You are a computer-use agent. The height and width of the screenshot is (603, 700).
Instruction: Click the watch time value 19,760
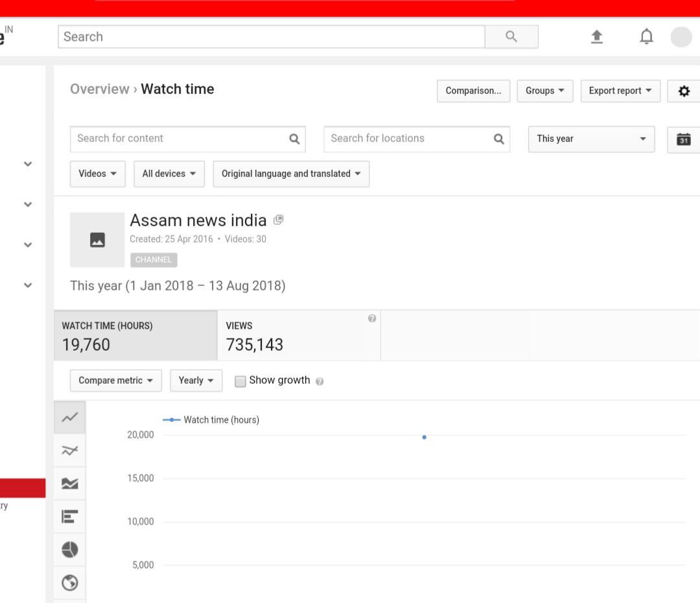86,345
